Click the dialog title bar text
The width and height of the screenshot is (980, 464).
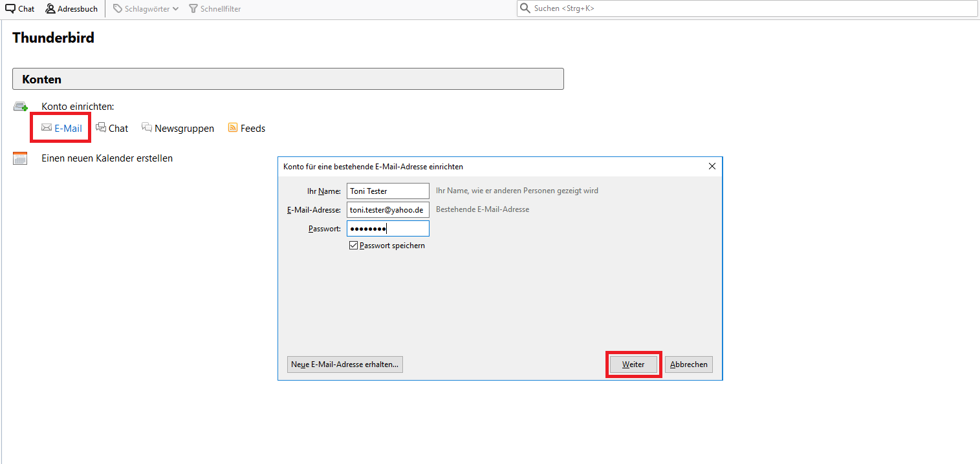pos(373,167)
